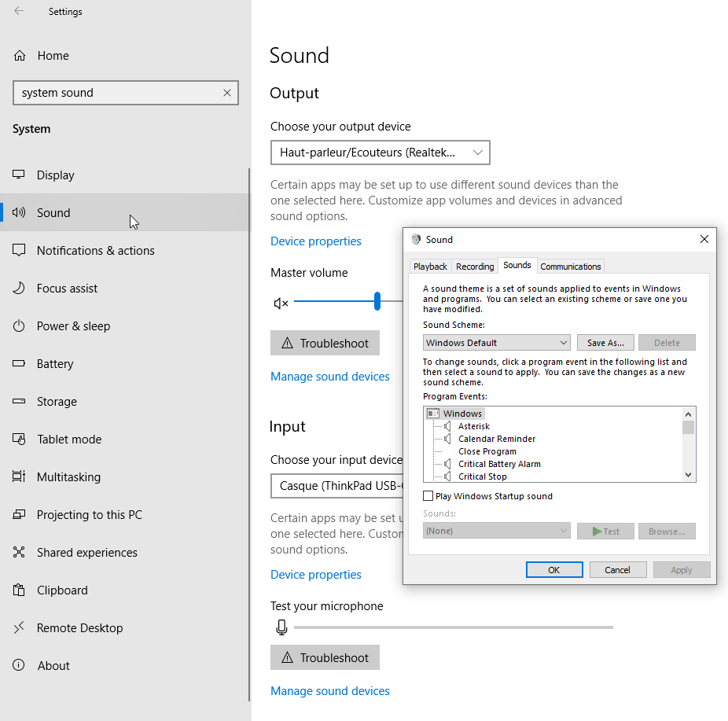728x721 pixels.
Task: Click the Troubleshoot button under Master volume
Action: [x=325, y=342]
